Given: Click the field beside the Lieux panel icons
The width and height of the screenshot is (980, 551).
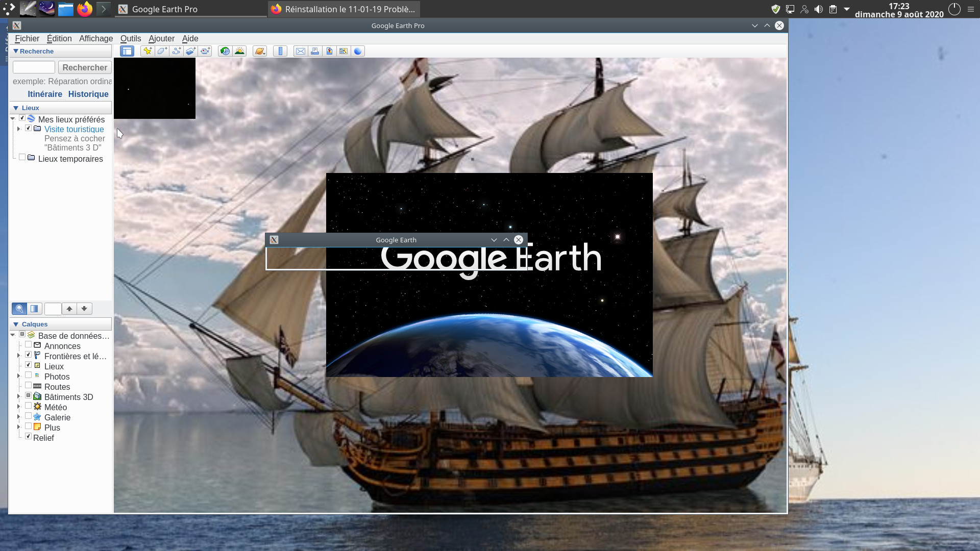Looking at the screenshot, I should [53, 309].
